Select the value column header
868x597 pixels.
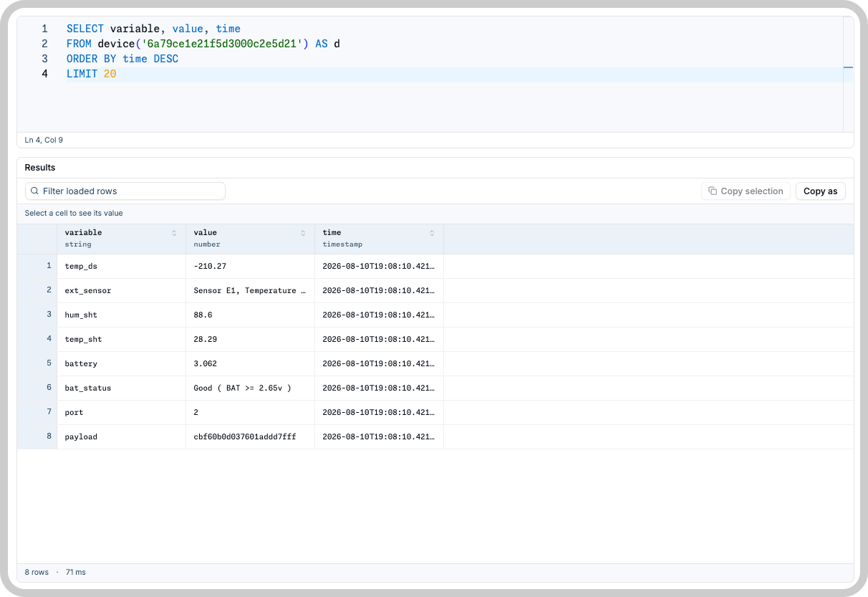pyautogui.click(x=251, y=239)
